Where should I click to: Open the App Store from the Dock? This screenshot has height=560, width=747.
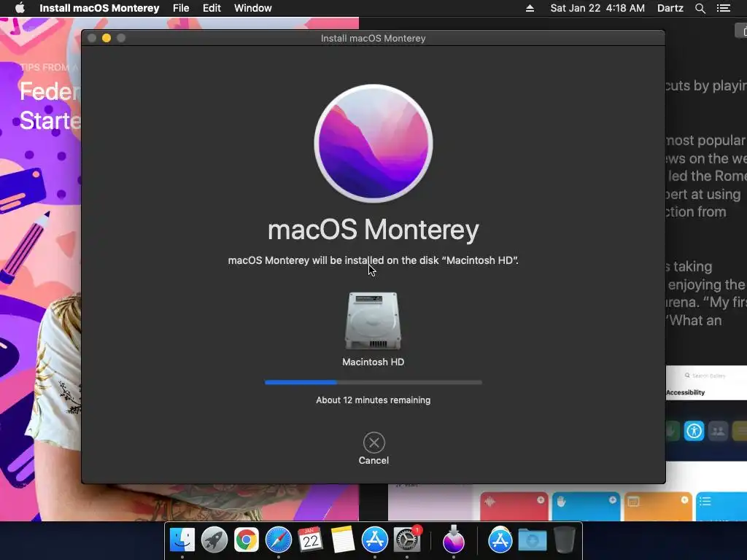click(x=374, y=540)
